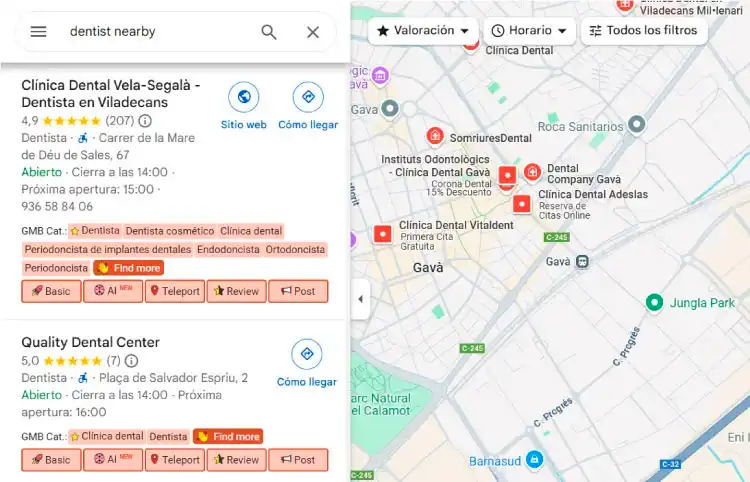Select starred Clínica dental tag of Quality Dental
Screen dimensions: 750x482
coord(107,436)
